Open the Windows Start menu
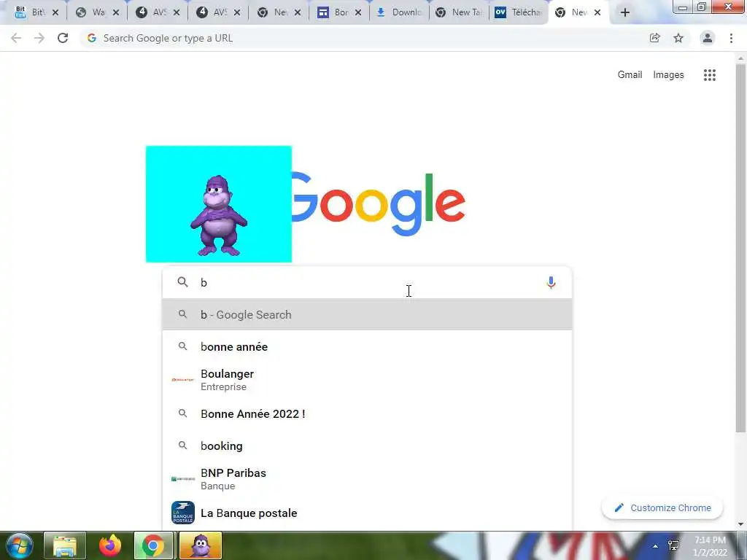The image size is (747, 560). point(19,545)
